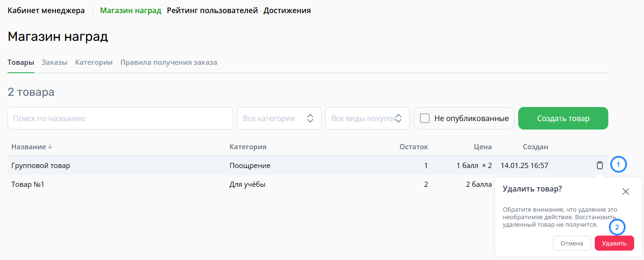Toggle sort arrow next to Название
This screenshot has height=260, width=644.
50,147
